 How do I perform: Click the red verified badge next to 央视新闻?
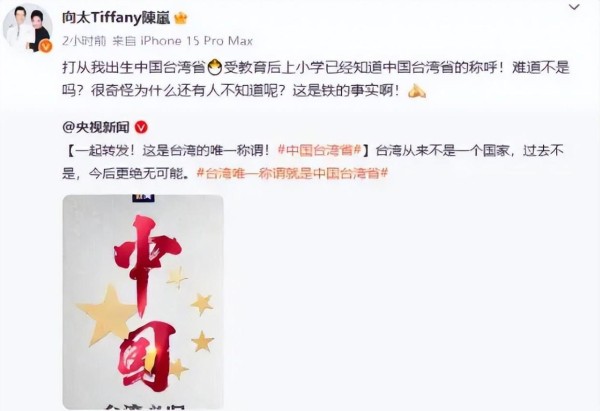[141, 127]
